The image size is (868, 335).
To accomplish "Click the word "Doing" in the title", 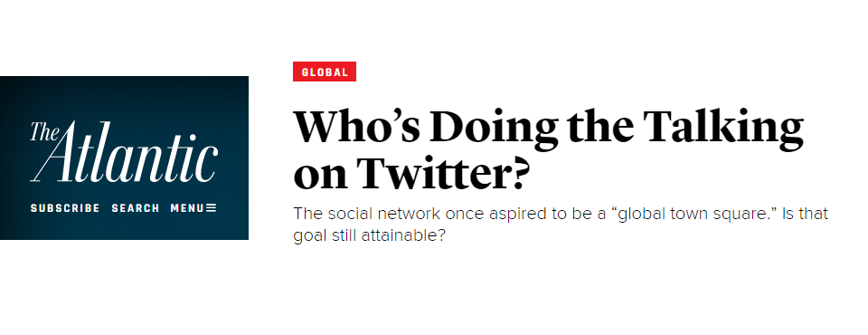I will pyautogui.click(x=494, y=129).
